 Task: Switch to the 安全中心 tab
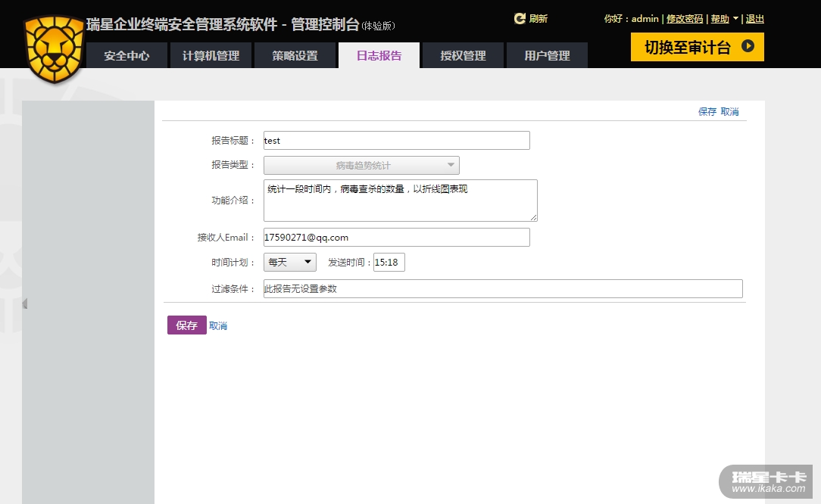tap(126, 55)
